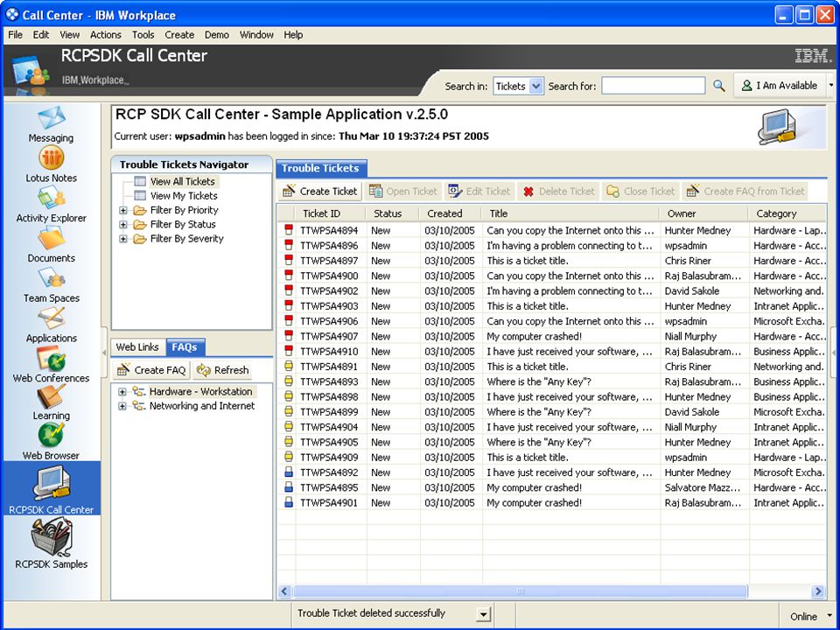The image size is (840, 630).
Task: Click blue icon of ticket TTWPSA4892
Action: (x=289, y=472)
